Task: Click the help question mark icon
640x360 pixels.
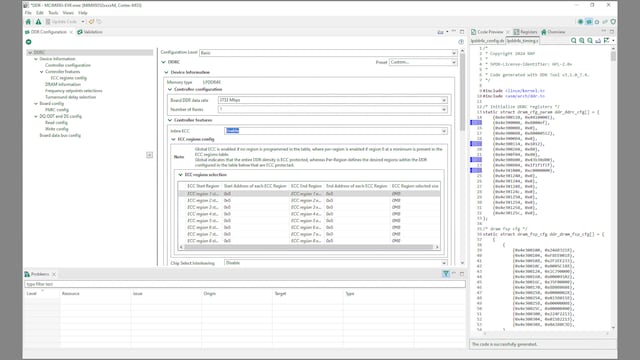Action: pos(461,42)
